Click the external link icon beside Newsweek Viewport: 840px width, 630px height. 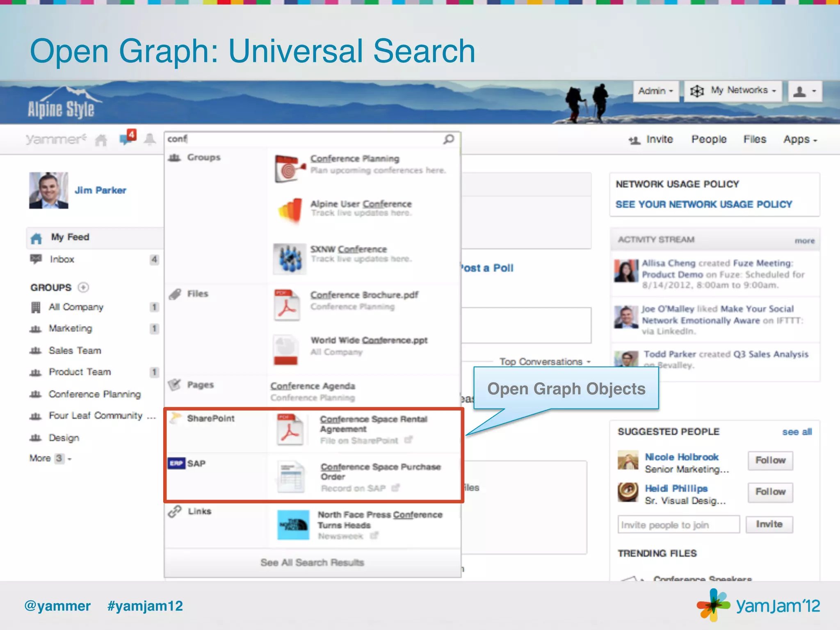point(374,536)
